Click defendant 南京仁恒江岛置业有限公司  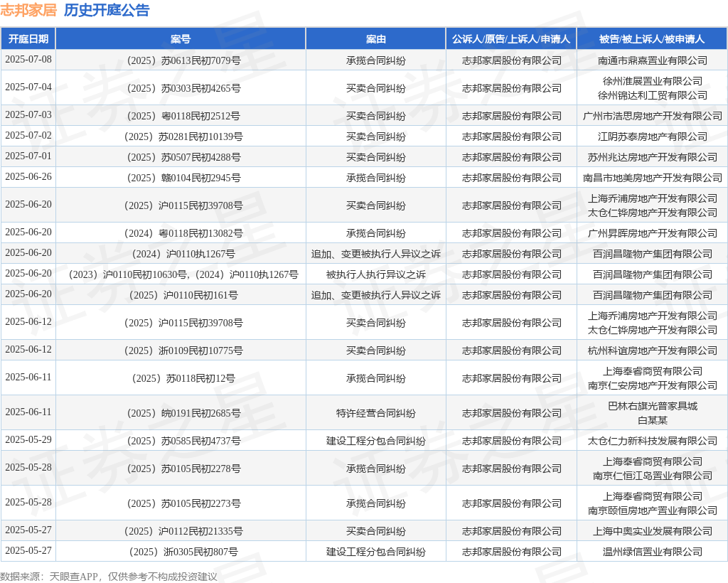coord(653,476)
